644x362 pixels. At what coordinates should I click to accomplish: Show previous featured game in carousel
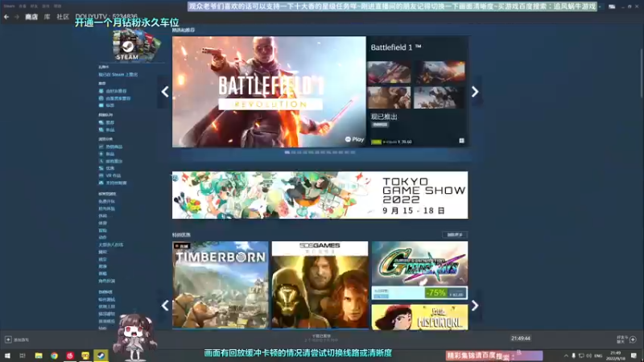pos(165,92)
